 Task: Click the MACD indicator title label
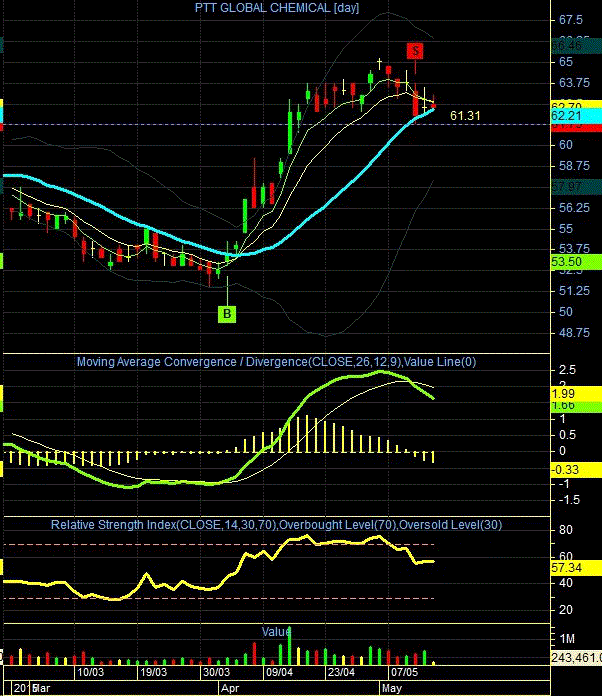(277, 362)
